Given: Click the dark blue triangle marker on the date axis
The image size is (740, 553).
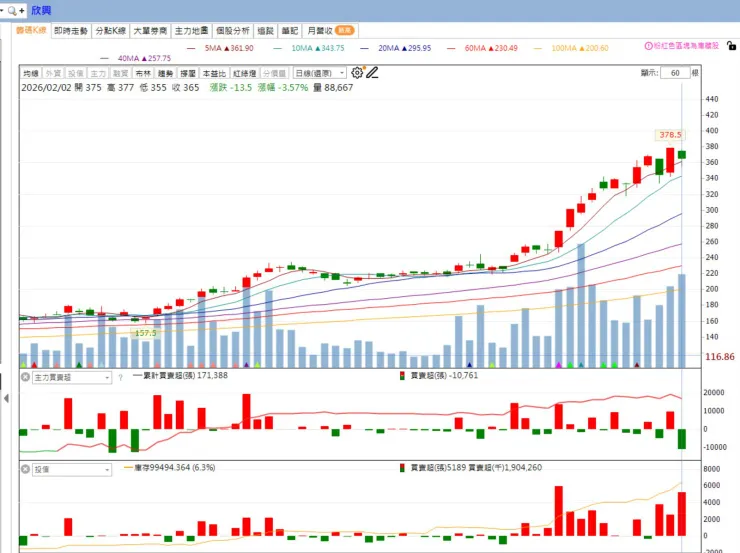Looking at the screenshot, I should 469,365.
